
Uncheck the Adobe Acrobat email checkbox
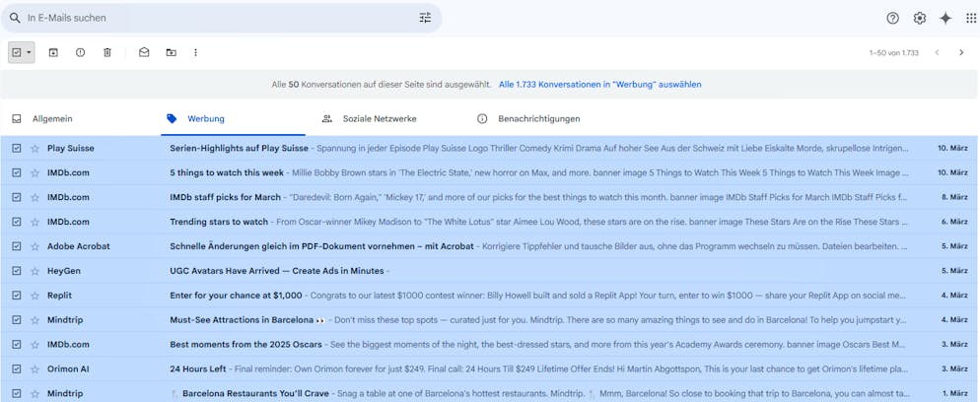[x=16, y=246]
